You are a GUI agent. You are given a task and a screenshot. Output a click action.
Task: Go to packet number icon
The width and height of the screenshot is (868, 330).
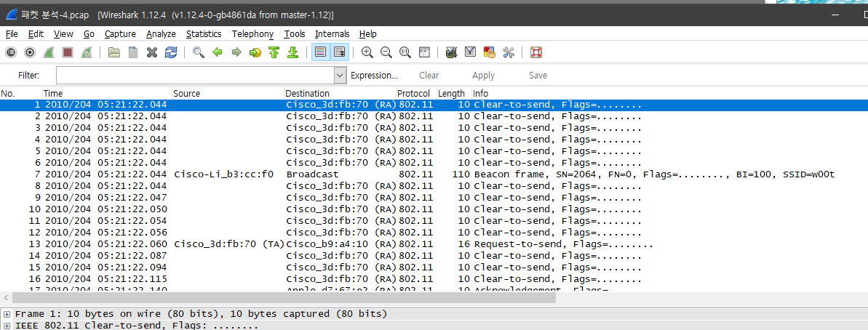tap(255, 52)
